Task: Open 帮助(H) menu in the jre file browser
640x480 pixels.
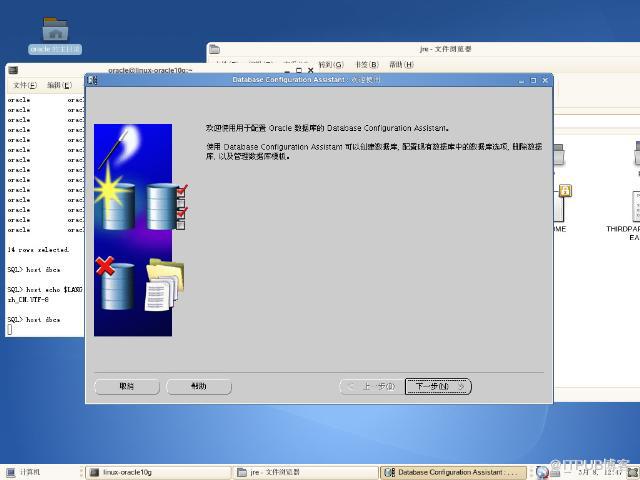Action: click(401, 64)
